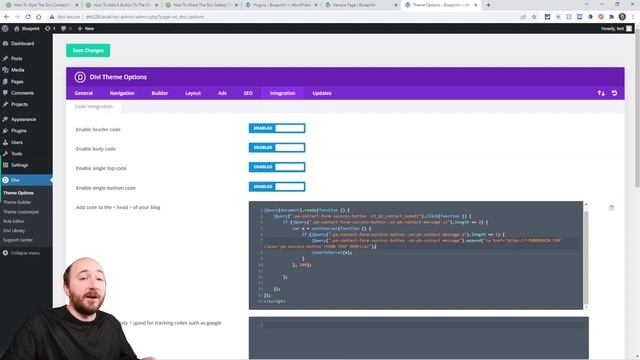
Task: Toggle the Enable body code switch
Action: [277, 147]
